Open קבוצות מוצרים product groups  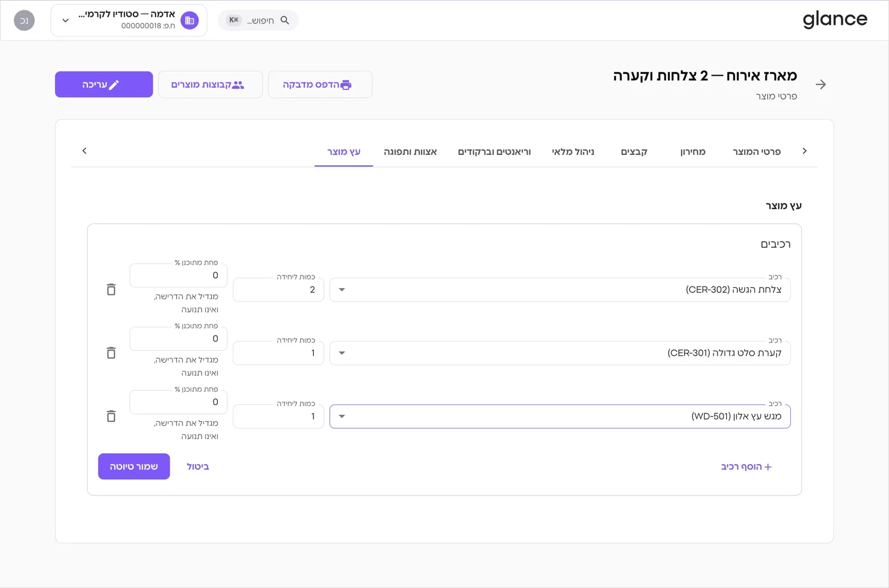point(210,84)
